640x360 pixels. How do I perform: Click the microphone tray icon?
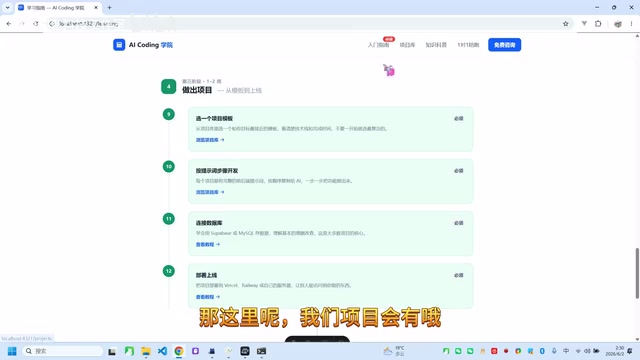pos(554,351)
